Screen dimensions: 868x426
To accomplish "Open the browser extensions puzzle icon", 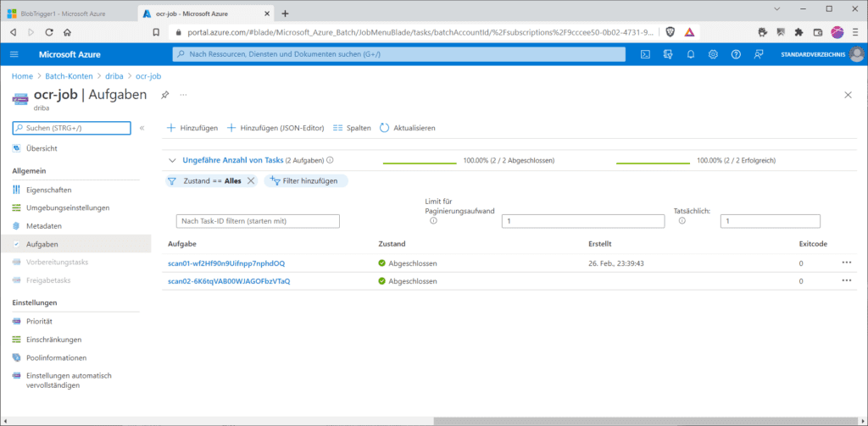I will 798,32.
